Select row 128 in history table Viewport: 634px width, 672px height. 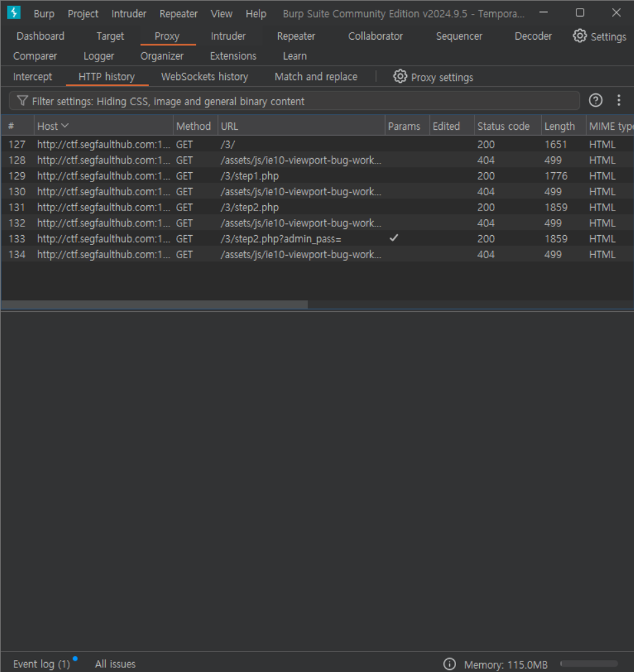[x=317, y=160]
